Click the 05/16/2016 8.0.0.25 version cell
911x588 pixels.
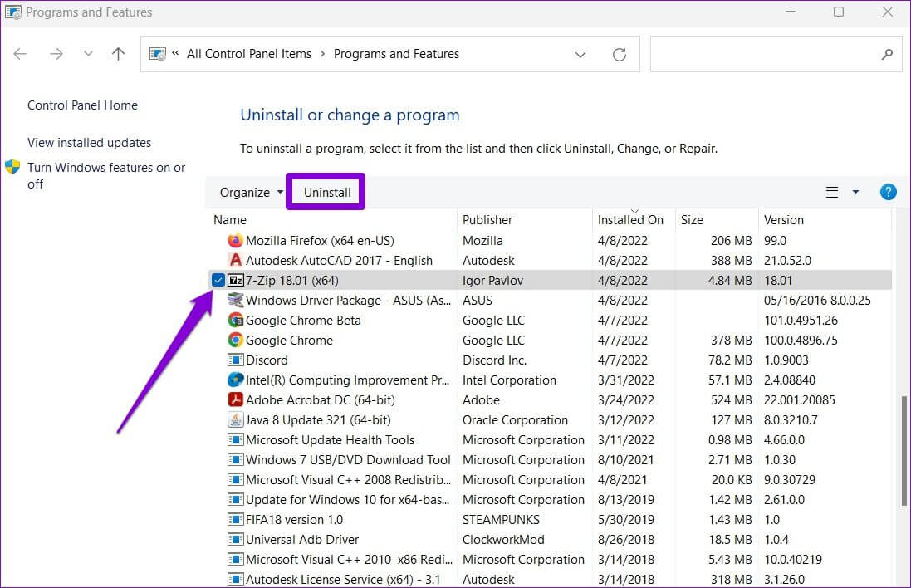(817, 301)
